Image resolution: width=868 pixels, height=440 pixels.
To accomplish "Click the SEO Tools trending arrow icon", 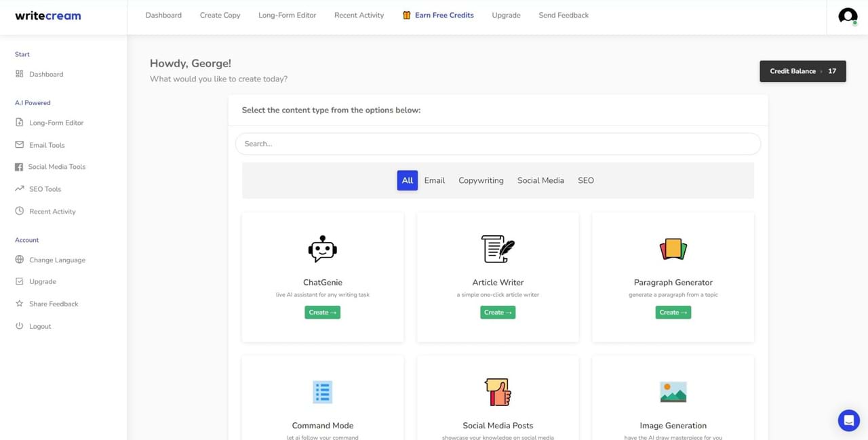I will pyautogui.click(x=19, y=189).
